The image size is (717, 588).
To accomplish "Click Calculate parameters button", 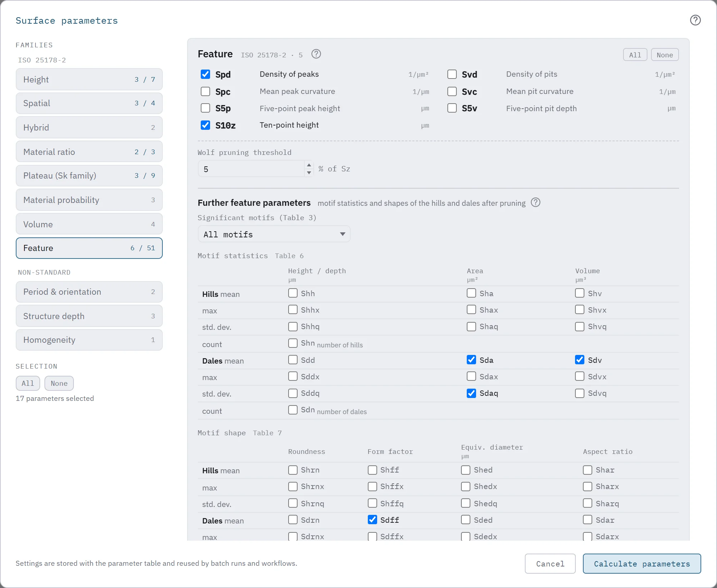I will point(642,564).
